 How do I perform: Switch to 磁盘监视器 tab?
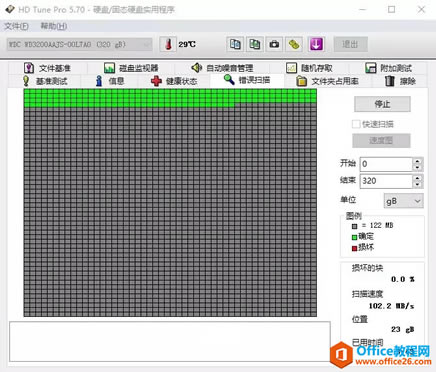click(x=131, y=68)
